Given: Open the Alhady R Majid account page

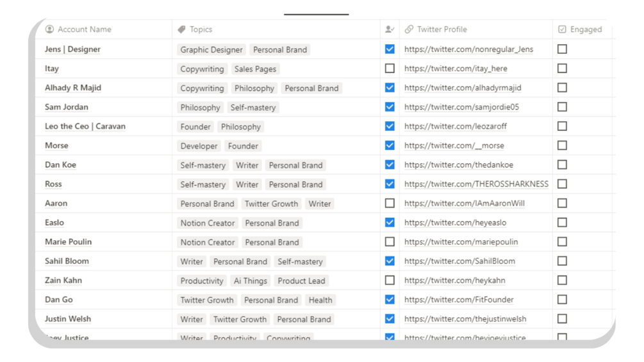Looking at the screenshot, I should 72,88.
